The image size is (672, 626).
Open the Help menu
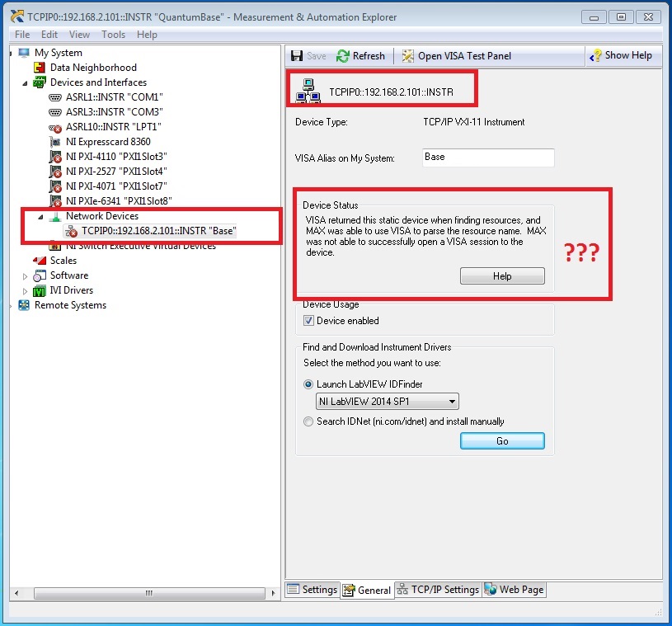(147, 35)
